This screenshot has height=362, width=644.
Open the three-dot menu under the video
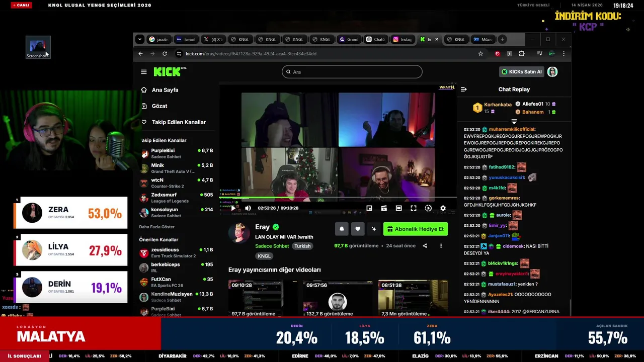point(441,246)
